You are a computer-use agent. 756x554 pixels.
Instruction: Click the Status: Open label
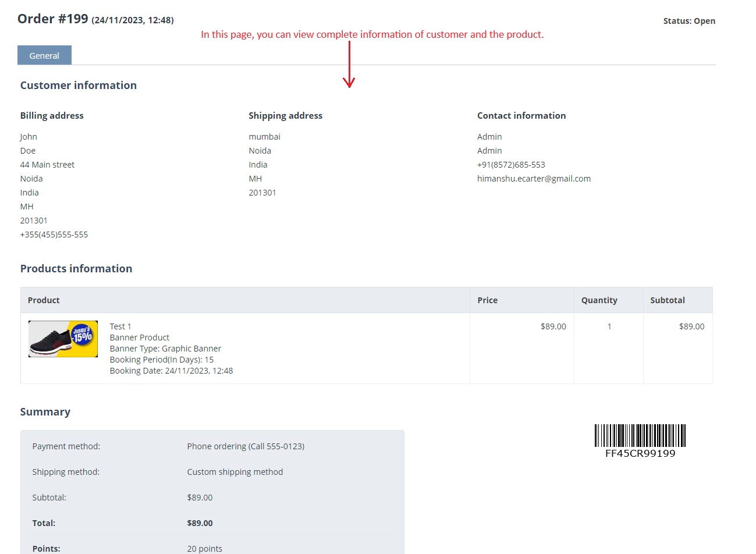tap(689, 21)
